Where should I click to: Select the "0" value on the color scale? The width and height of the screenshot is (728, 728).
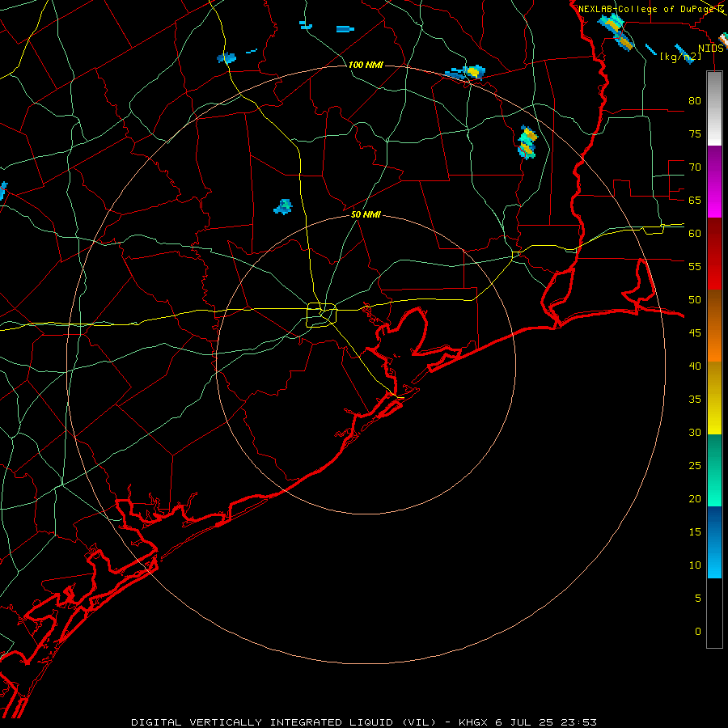(x=698, y=632)
